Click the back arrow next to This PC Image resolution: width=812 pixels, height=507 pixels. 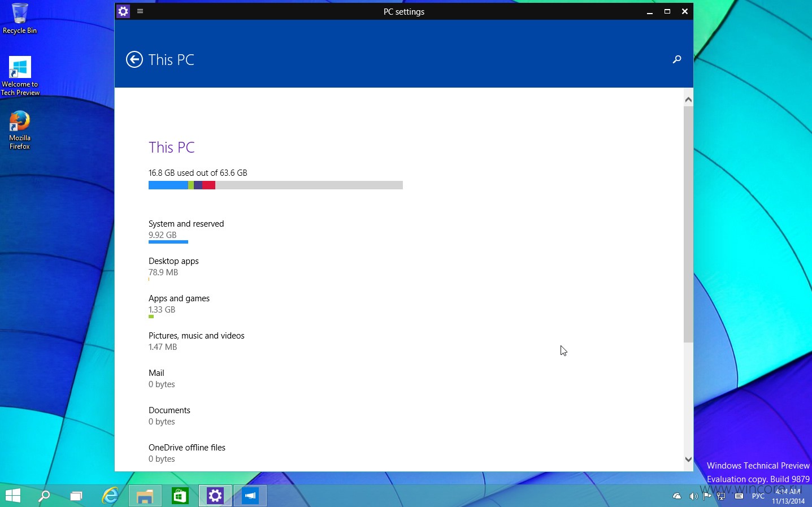pyautogui.click(x=134, y=59)
